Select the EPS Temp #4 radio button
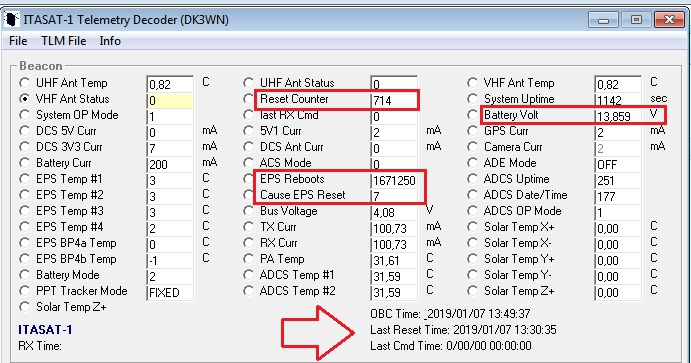Screen dimensions: 691x363 [x=25, y=227]
